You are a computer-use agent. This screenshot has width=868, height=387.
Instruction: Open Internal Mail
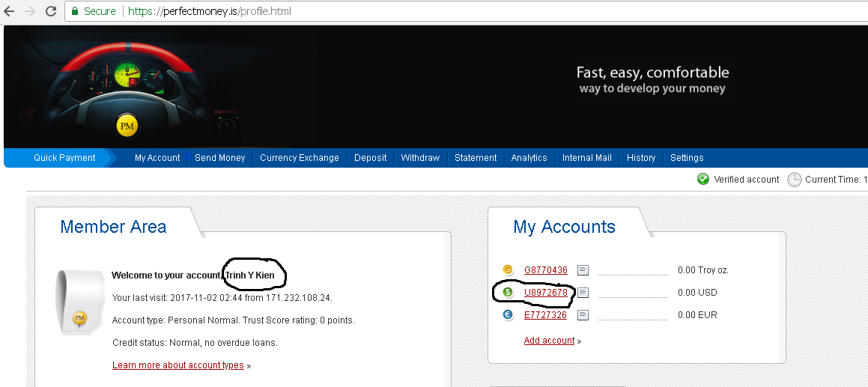[587, 158]
